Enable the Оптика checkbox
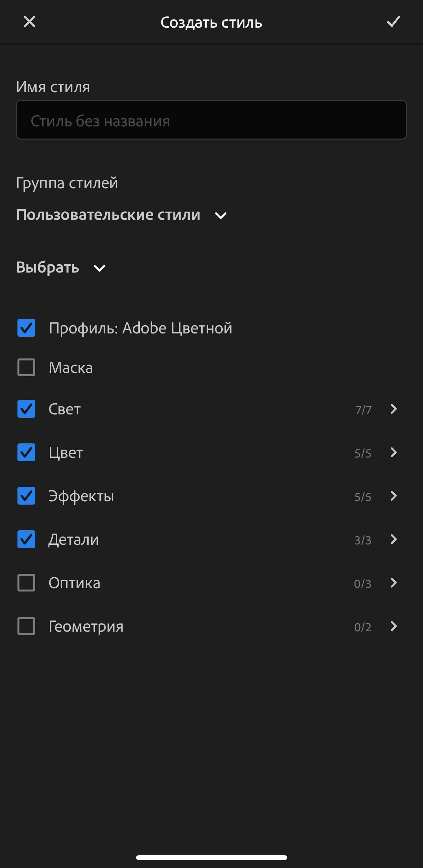 [x=26, y=583]
